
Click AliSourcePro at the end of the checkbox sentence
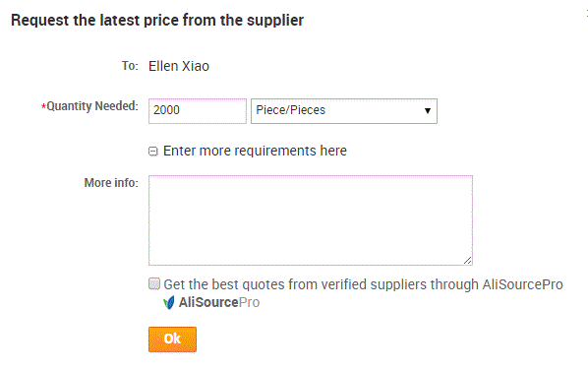pyautogui.click(x=522, y=284)
